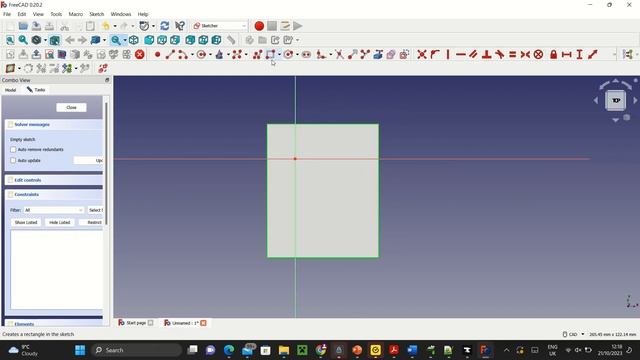Click the taskbar Search box
This screenshot has height=360, width=640.
[137, 350]
